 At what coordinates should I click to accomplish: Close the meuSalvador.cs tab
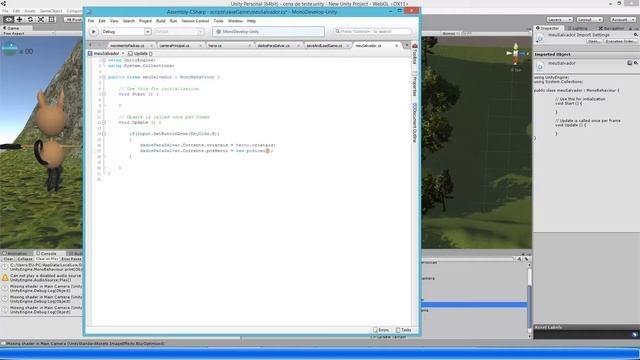point(396,46)
